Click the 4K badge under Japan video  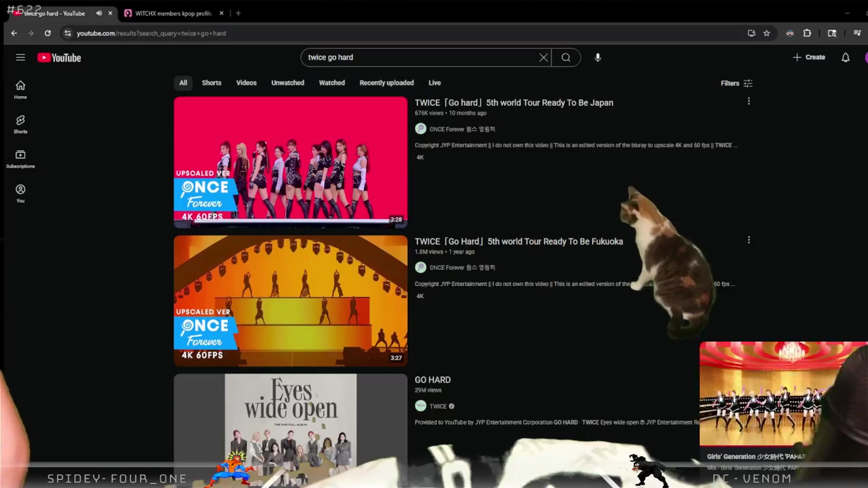tap(420, 157)
